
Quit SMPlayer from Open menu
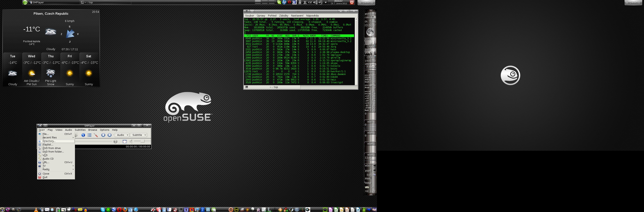click(x=56, y=177)
